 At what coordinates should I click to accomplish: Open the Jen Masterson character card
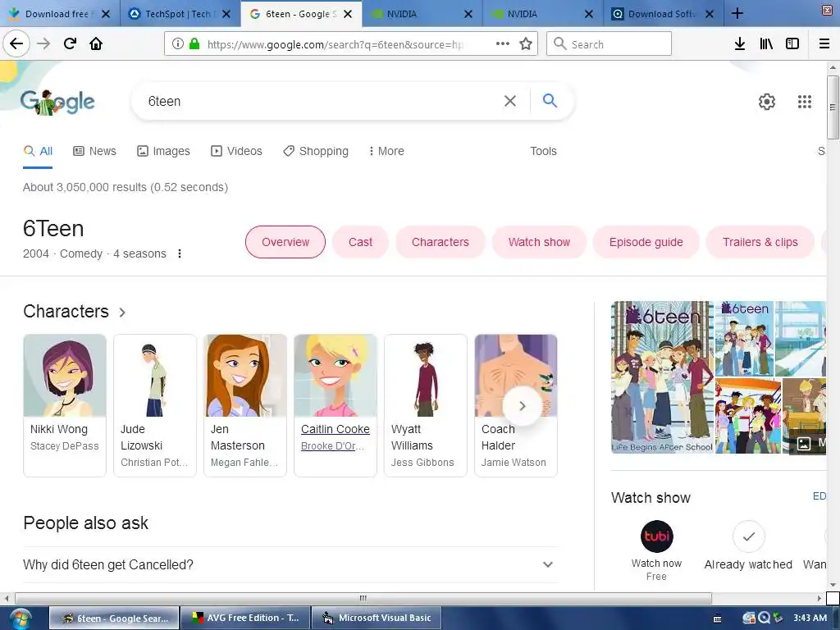(x=245, y=405)
